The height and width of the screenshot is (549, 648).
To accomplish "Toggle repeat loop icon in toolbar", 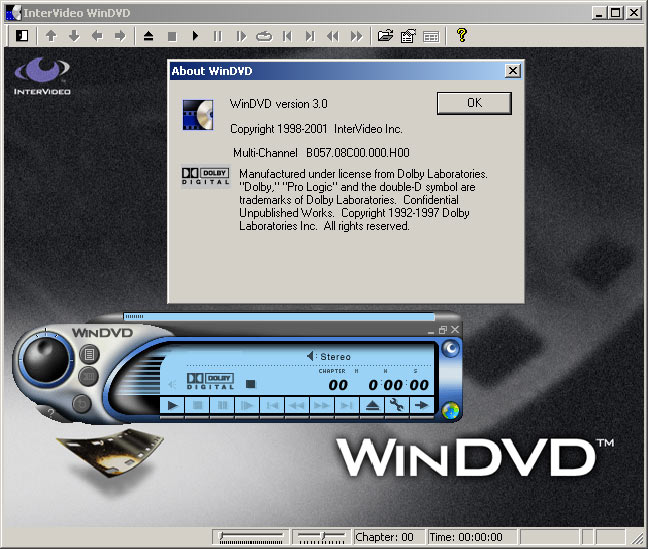I will 264,36.
